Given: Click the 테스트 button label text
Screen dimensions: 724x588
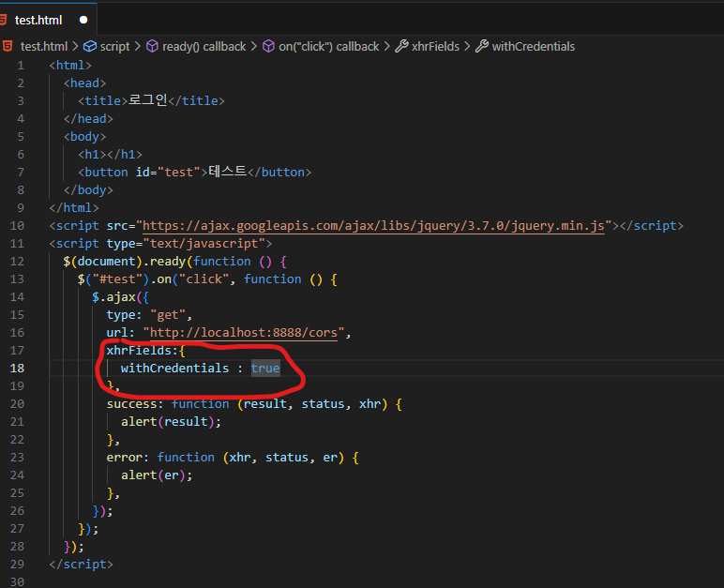Looking at the screenshot, I should pos(228,172).
